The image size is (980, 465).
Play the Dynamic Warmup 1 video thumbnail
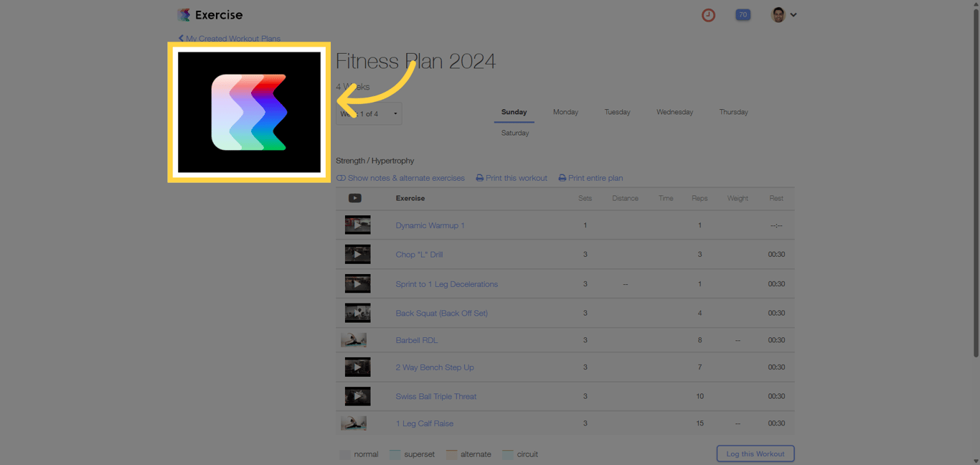[x=357, y=225]
